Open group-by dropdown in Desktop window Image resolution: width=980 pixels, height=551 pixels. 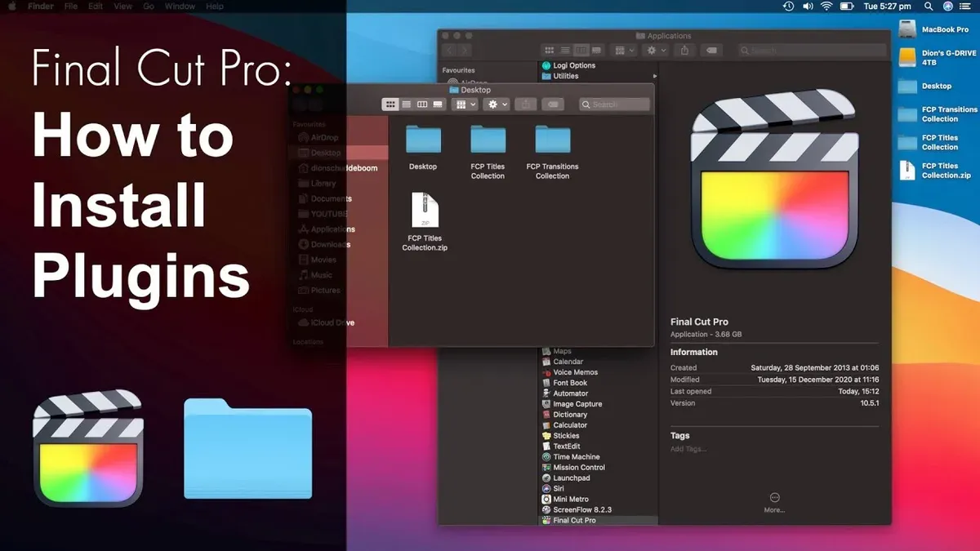coord(465,104)
